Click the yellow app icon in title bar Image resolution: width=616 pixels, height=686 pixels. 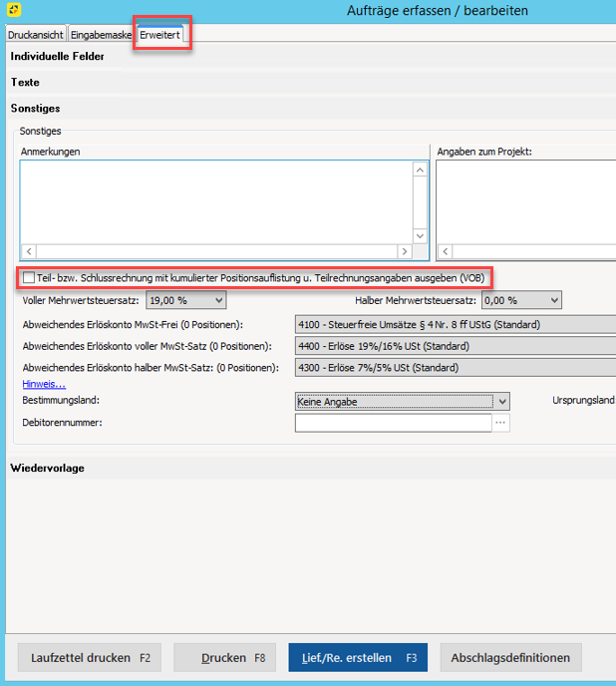(x=11, y=11)
